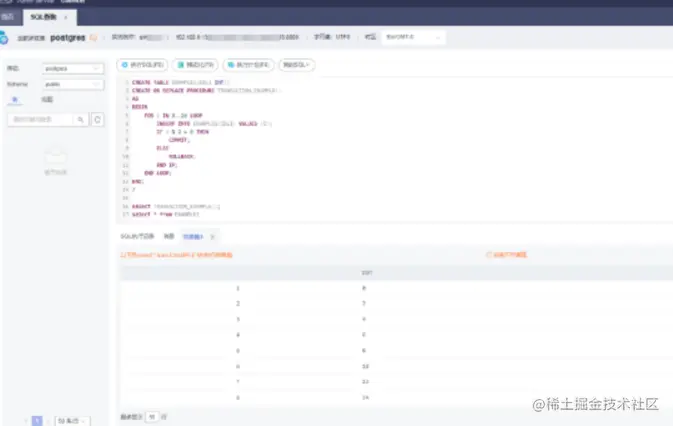Run the query with Execute SQL (F8)
Image resolution: width=673 pixels, height=426 pixels.
[x=142, y=65]
